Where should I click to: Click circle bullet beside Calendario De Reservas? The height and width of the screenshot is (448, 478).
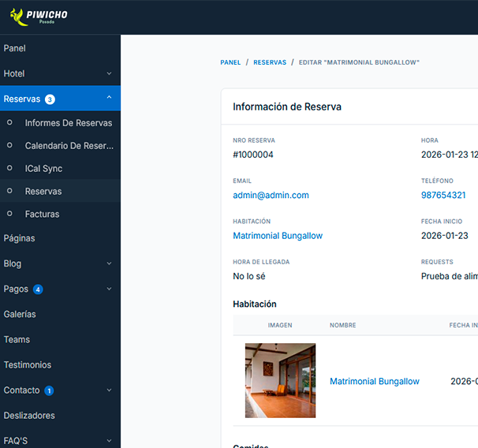[x=9, y=145]
